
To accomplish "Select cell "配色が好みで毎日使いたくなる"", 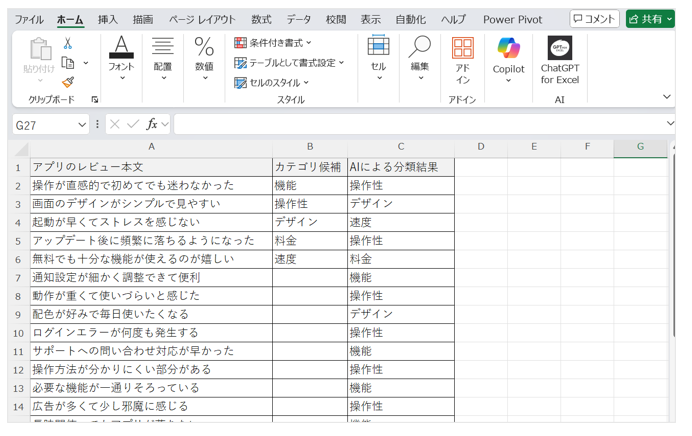I will (151, 314).
